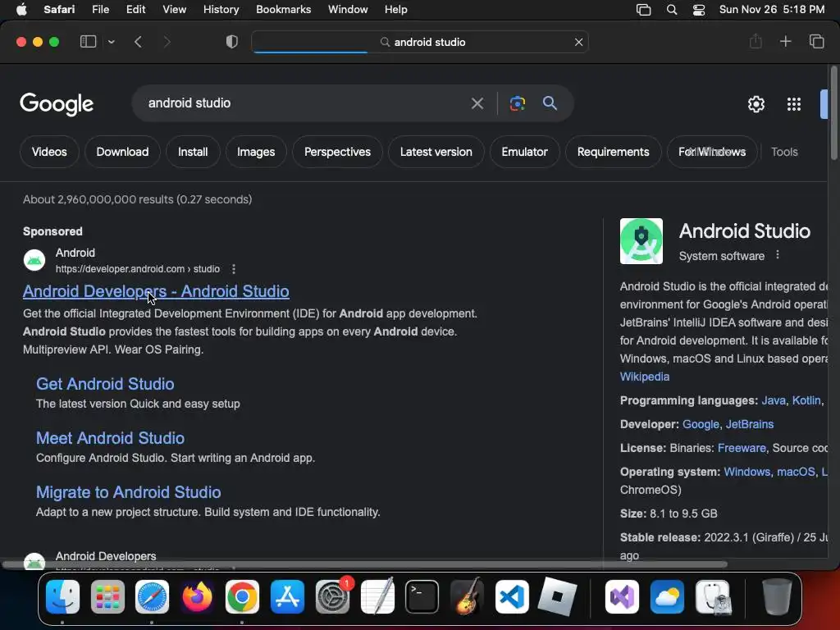Viewport: 840px width, 630px height.
Task: Open the Google developer link
Action: 701,424
